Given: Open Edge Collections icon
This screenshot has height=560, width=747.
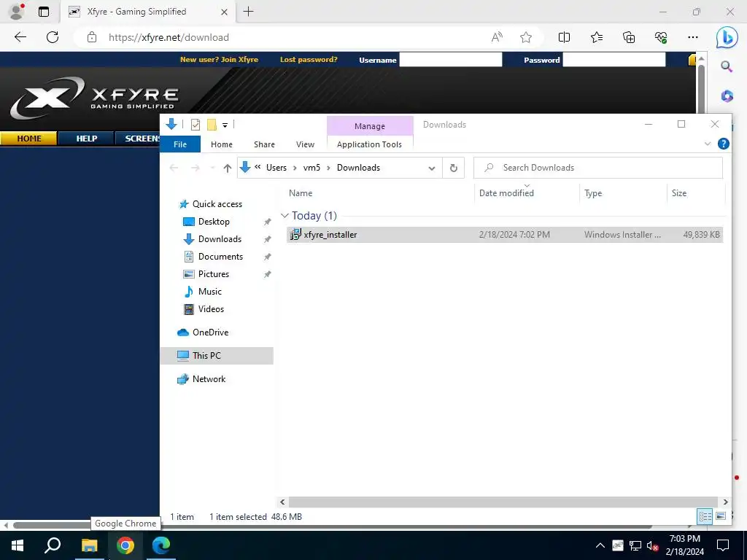Looking at the screenshot, I should pos(629,37).
